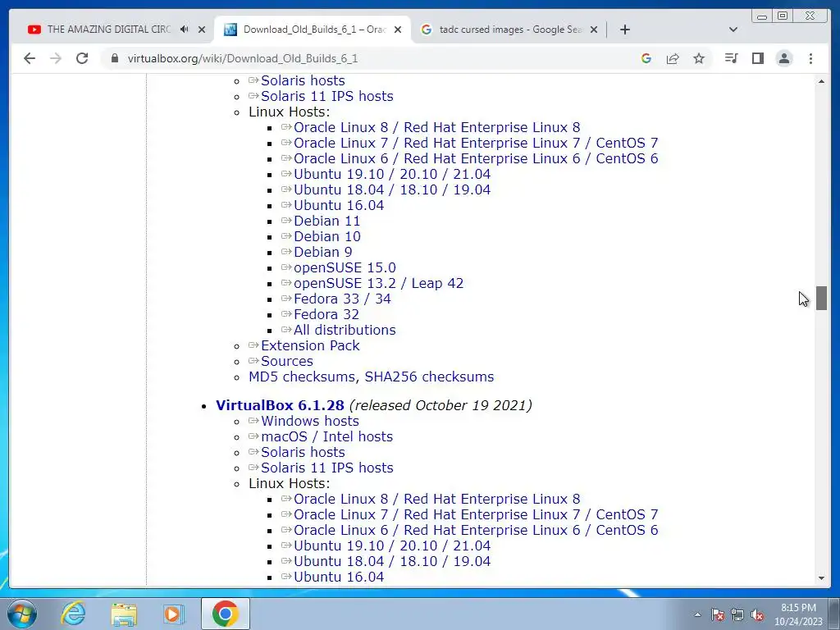Open the Chrome profile avatar
The height and width of the screenshot is (630, 840).
point(783,58)
